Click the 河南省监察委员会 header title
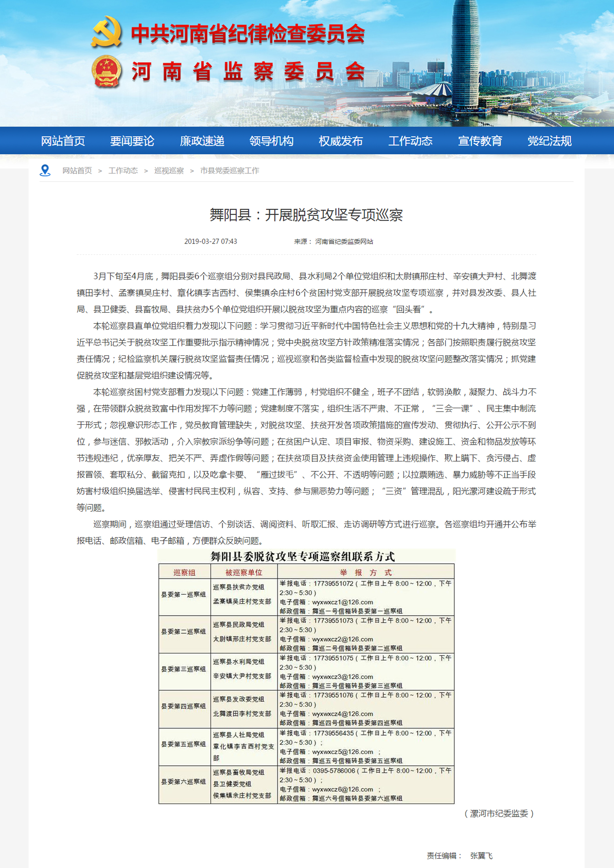614x868 pixels. coord(248,71)
